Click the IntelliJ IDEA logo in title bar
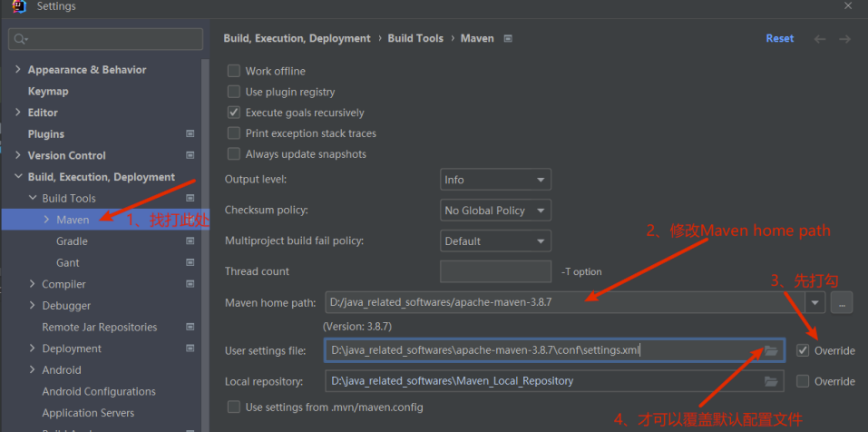This screenshot has width=868, height=432. (19, 6)
